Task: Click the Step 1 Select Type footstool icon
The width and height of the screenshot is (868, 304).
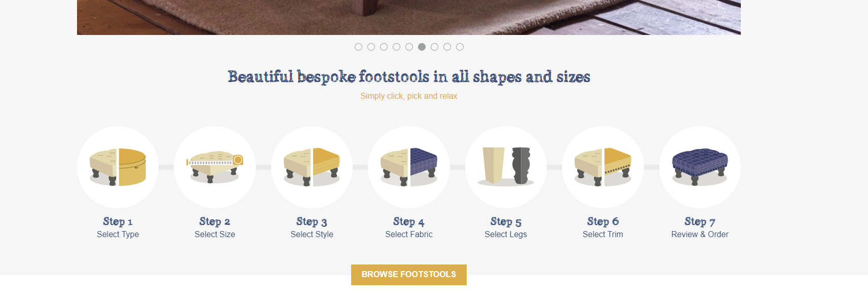Action: pos(118,167)
